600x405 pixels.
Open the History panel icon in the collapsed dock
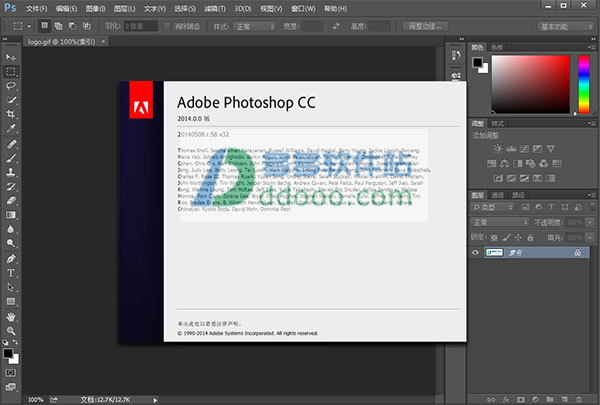pos(456,55)
